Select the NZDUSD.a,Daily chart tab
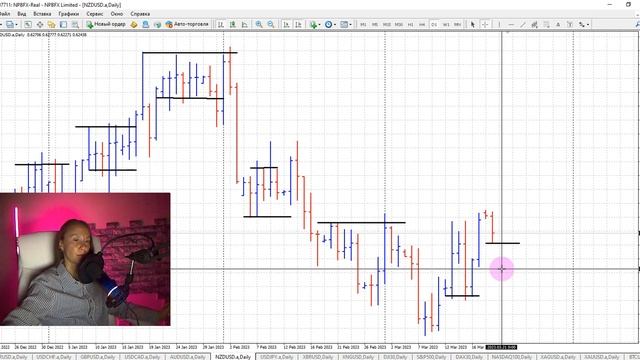Viewport: 640px width, 360px height. click(x=233, y=357)
